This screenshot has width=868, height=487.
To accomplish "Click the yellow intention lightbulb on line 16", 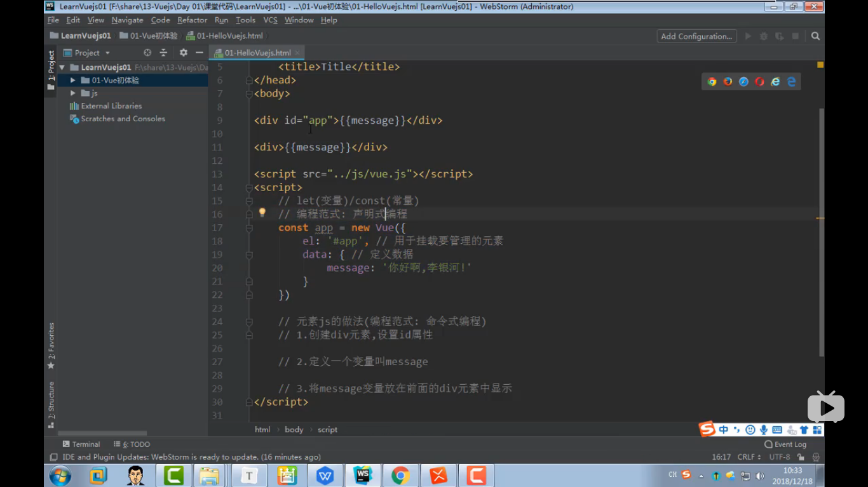I will click(x=262, y=213).
